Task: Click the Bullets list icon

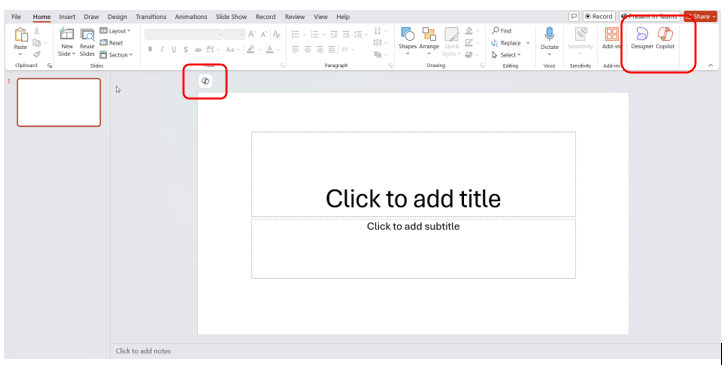Action: coord(295,34)
